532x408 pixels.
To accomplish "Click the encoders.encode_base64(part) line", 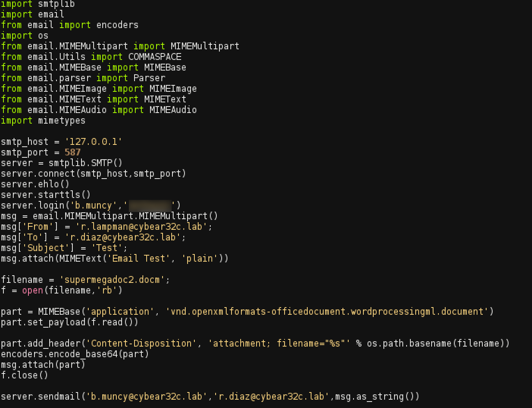I will click(x=75, y=354).
